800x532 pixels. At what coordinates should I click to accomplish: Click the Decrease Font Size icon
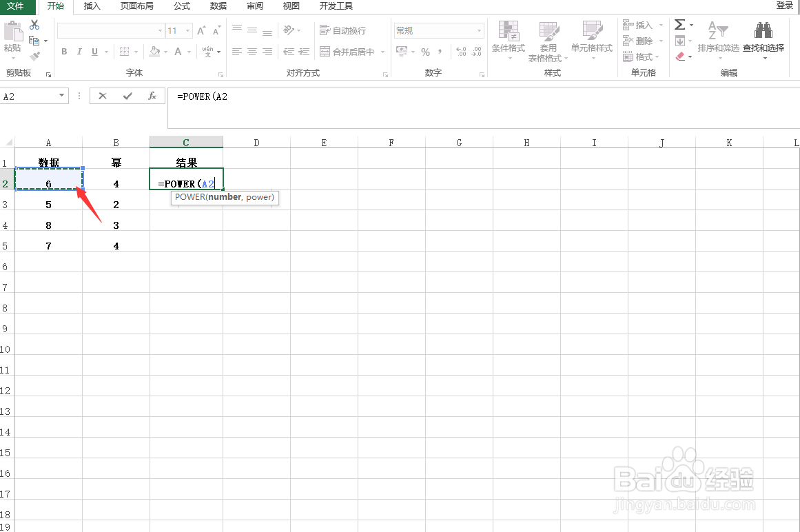pos(216,30)
